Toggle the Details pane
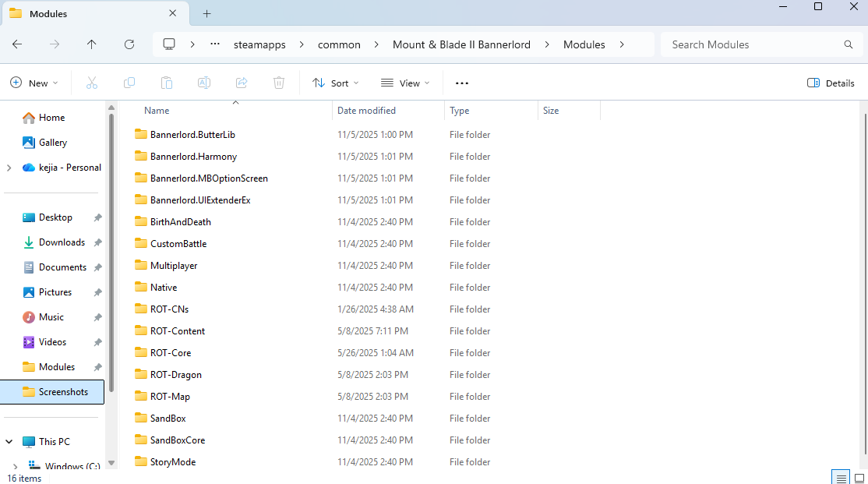Screen dimensions: 868x484 [x=831, y=83]
